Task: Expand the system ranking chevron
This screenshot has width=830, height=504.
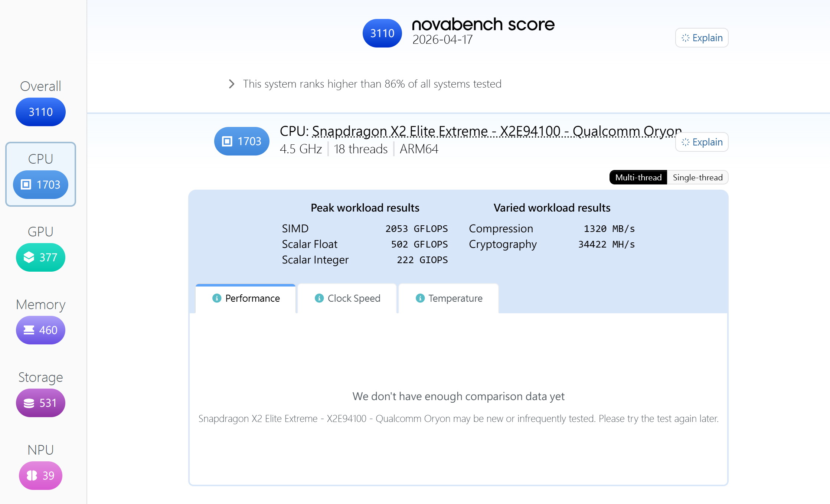Action: coord(232,84)
